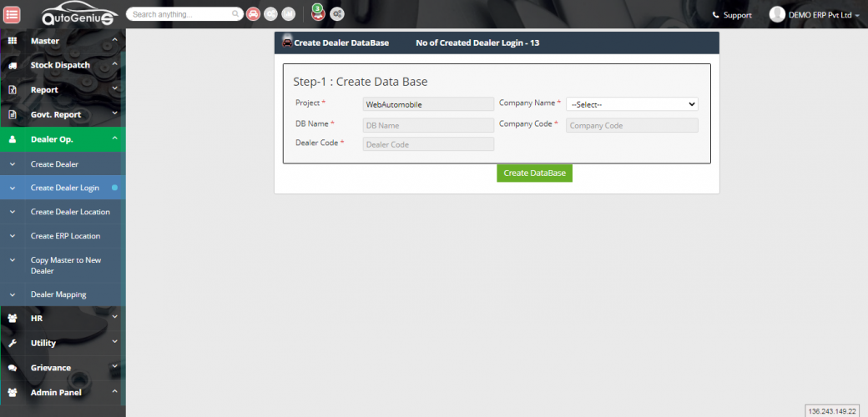Open Create Dealer menu item
Screen dimensions: 868x417
[x=55, y=164]
